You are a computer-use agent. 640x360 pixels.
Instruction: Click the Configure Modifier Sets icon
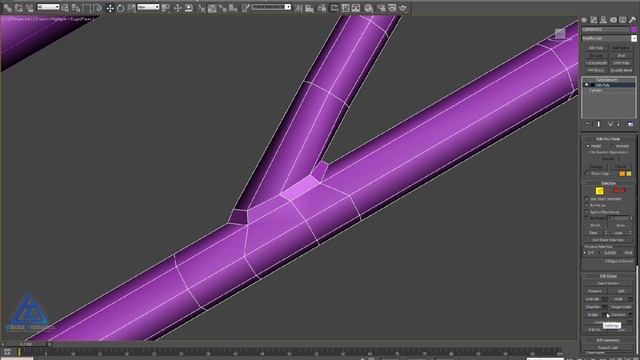click(631, 124)
